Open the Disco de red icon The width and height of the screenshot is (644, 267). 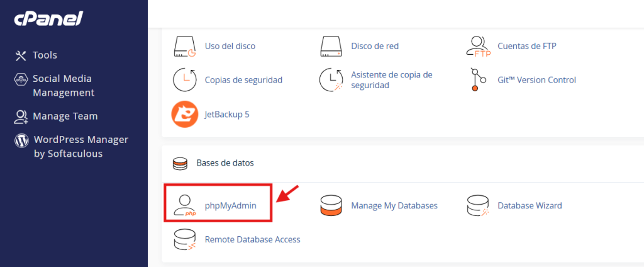click(x=331, y=46)
